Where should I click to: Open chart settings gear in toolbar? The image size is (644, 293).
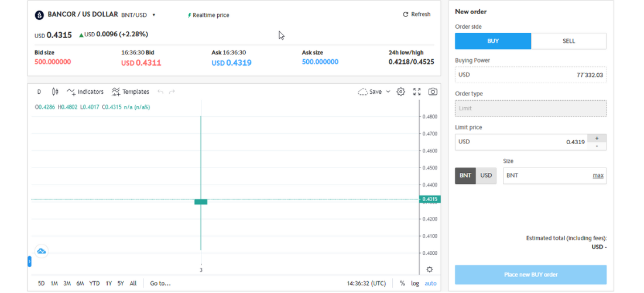(x=401, y=91)
